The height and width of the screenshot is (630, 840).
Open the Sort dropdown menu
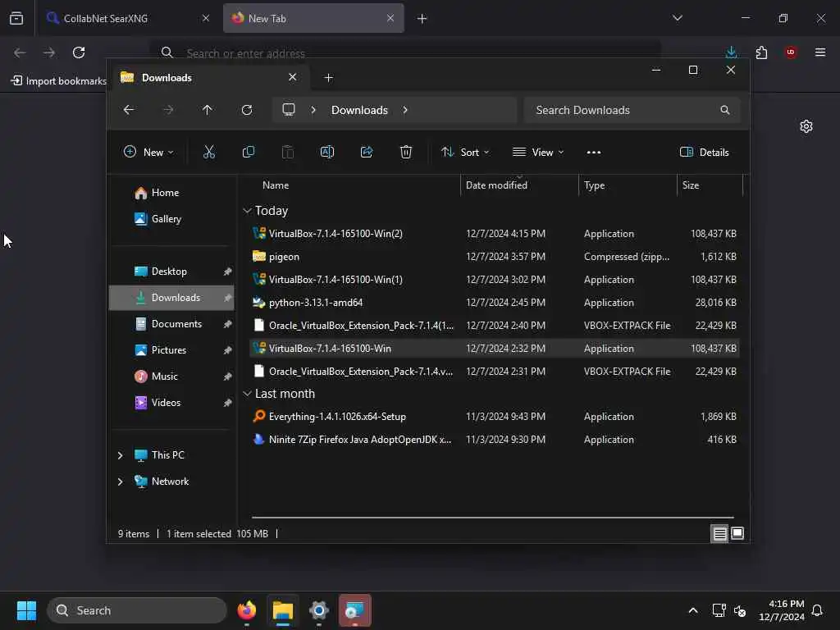click(x=465, y=153)
